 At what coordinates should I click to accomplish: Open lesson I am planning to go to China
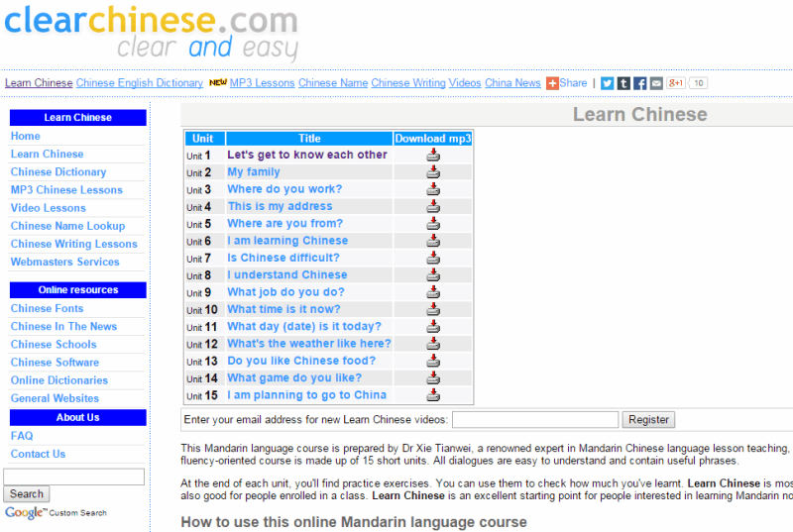coord(306,395)
